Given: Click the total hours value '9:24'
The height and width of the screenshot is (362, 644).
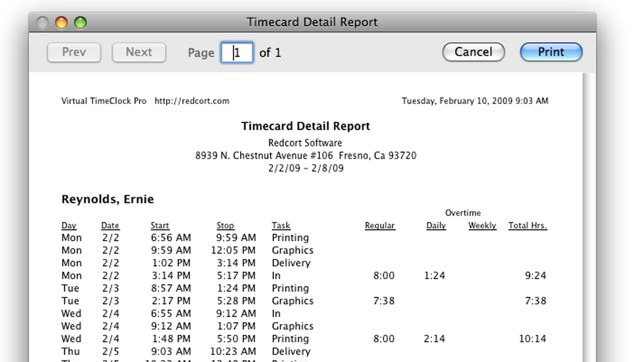Looking at the screenshot, I should pos(536,276).
